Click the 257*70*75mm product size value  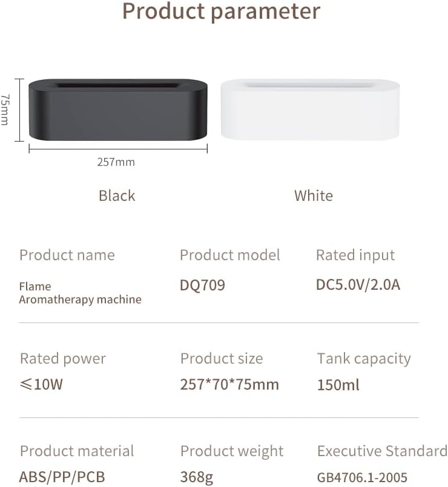(x=229, y=385)
